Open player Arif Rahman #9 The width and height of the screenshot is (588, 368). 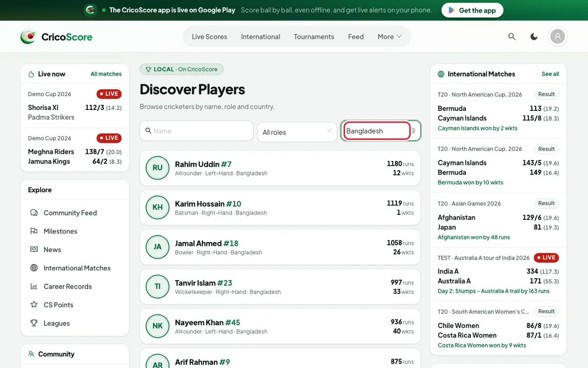pos(280,358)
